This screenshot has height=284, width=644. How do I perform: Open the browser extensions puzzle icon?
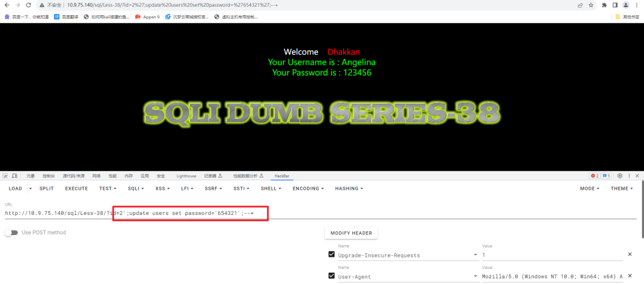point(605,5)
